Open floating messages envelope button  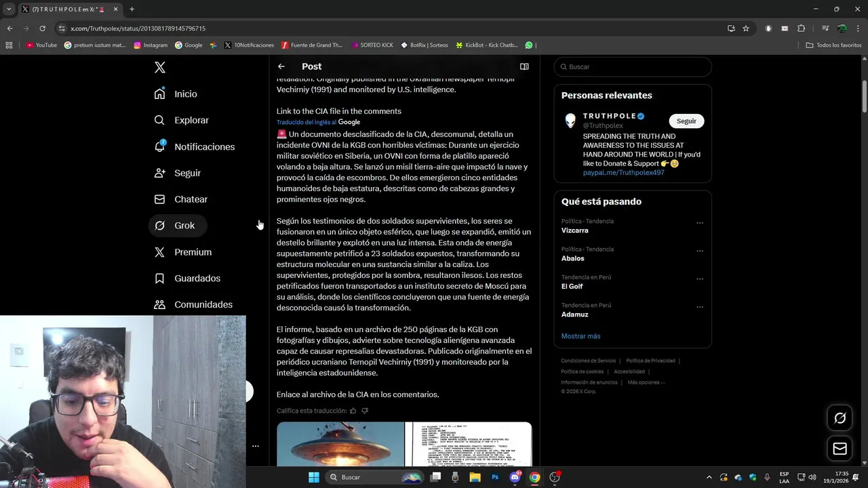click(x=840, y=449)
